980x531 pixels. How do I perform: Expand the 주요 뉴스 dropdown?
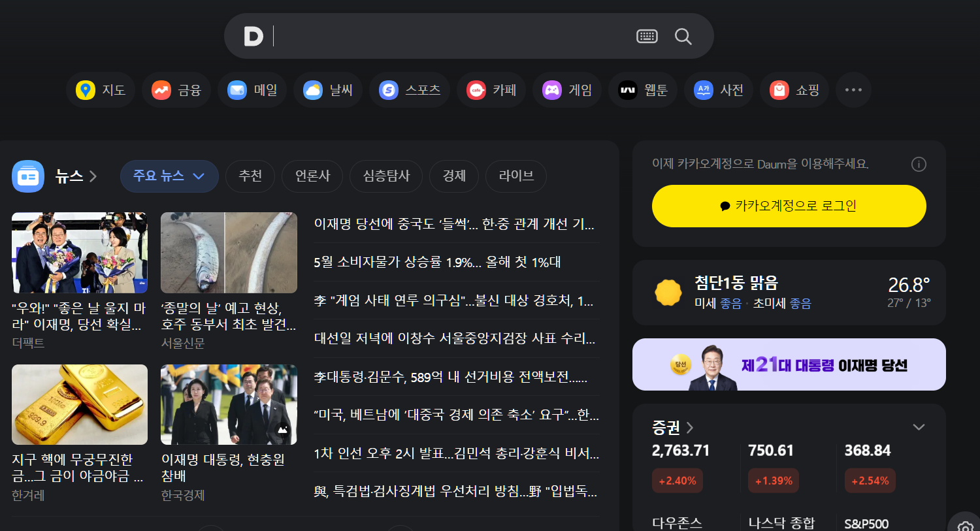(x=169, y=176)
